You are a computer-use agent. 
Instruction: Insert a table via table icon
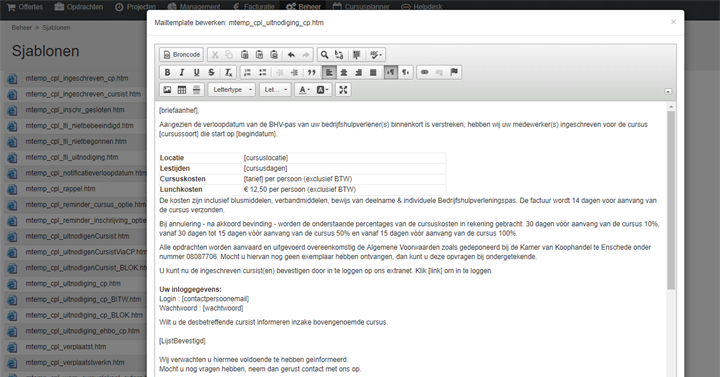coord(182,90)
